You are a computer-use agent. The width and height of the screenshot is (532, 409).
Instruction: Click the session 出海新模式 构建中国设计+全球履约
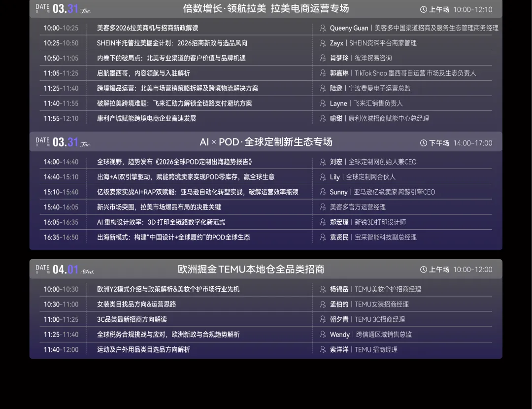click(174, 237)
